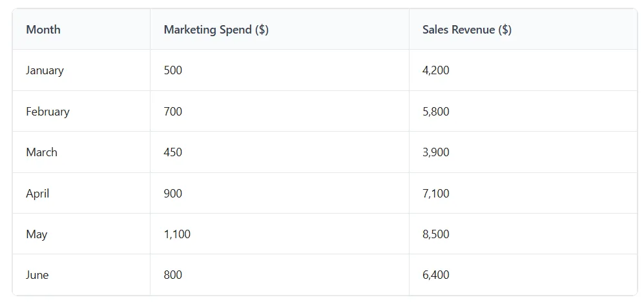Select the May row label

point(37,234)
